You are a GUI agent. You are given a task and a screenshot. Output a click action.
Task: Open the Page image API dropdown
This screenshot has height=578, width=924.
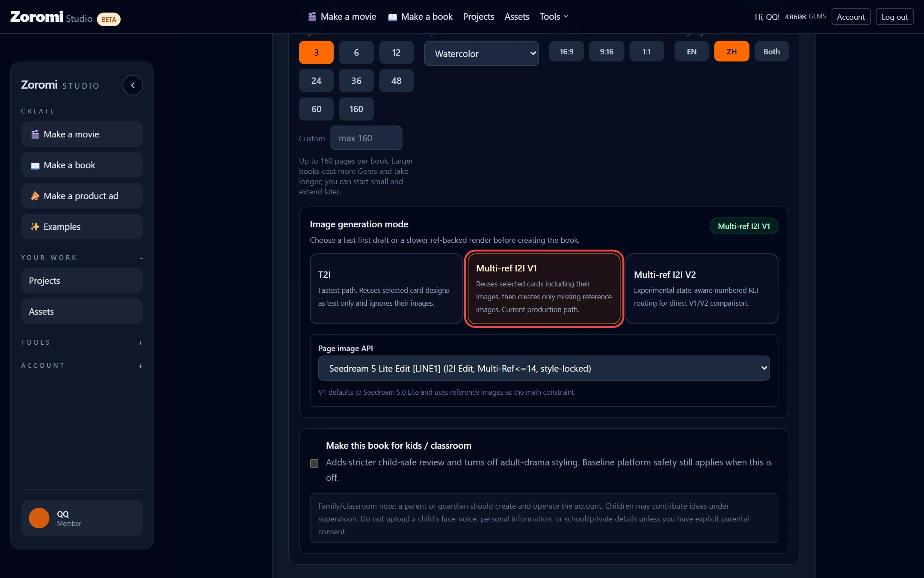544,368
